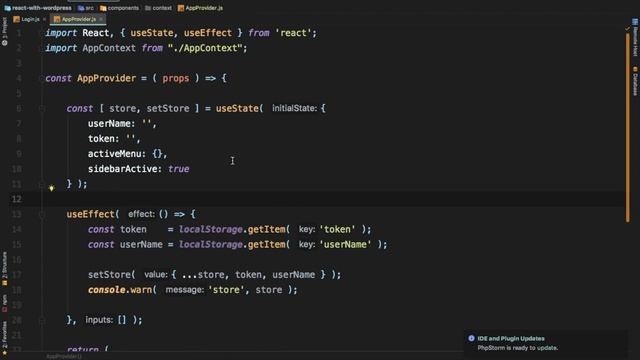
Task: Click the 'warn' method call
Action: point(141,290)
